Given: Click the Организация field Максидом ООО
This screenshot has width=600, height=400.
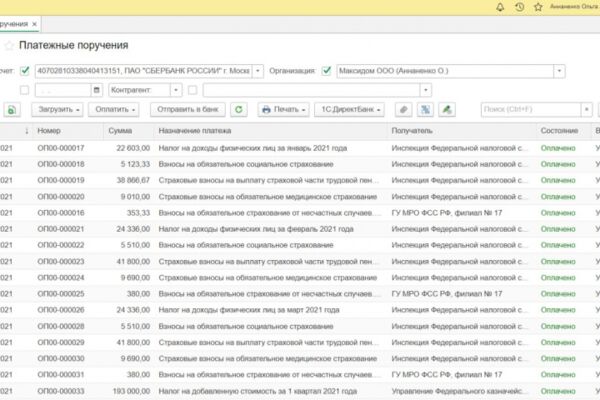Looking at the screenshot, I should (x=445, y=71).
